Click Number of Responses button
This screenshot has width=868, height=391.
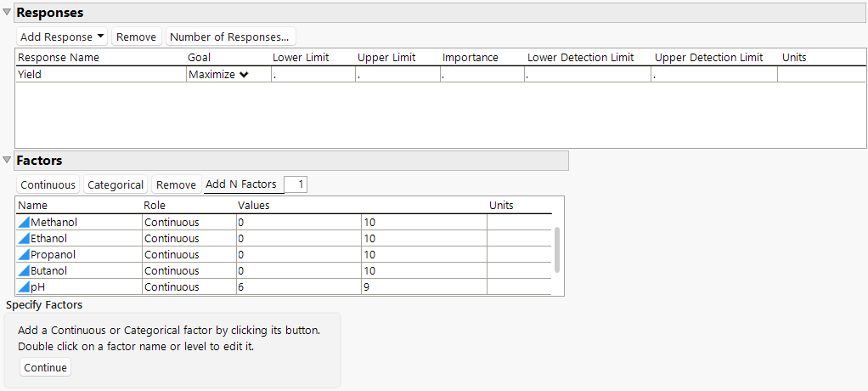click(x=229, y=37)
